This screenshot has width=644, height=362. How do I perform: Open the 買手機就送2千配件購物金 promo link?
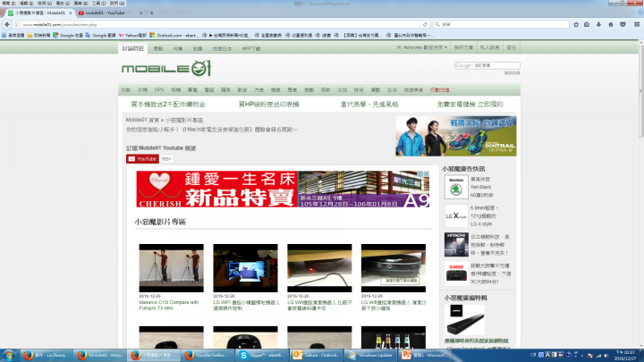pyautogui.click(x=168, y=105)
